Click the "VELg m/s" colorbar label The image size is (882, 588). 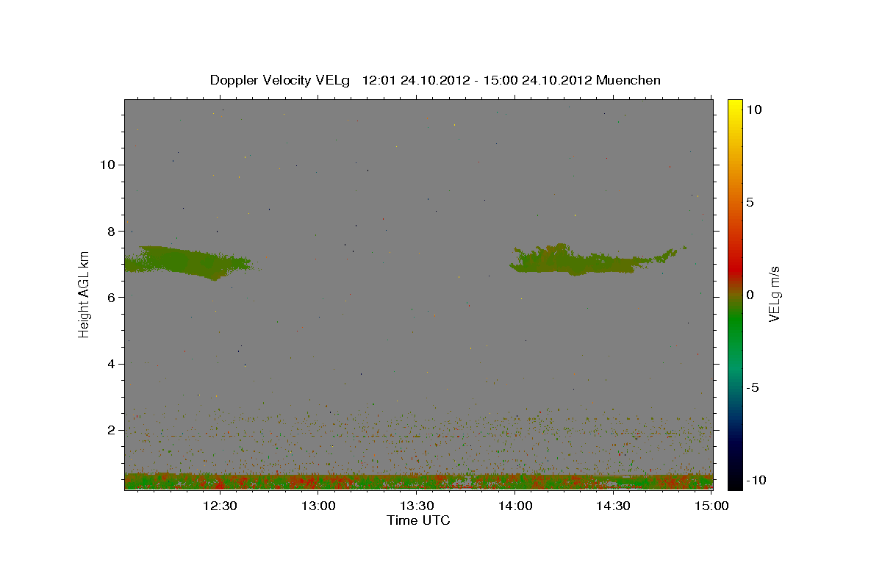click(x=774, y=293)
